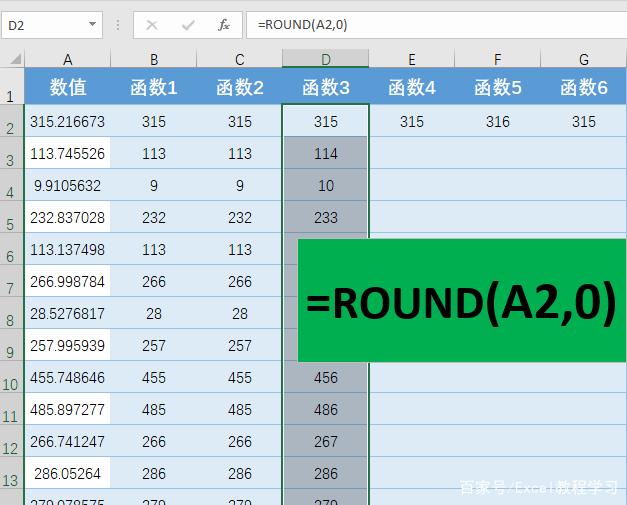Select column A header

67,59
